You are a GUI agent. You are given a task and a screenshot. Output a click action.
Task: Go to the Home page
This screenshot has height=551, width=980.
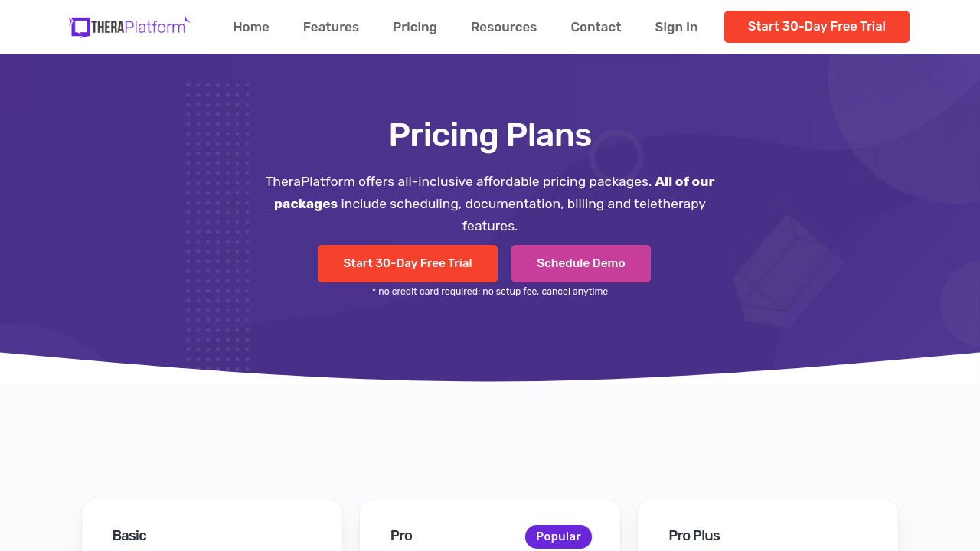(251, 27)
